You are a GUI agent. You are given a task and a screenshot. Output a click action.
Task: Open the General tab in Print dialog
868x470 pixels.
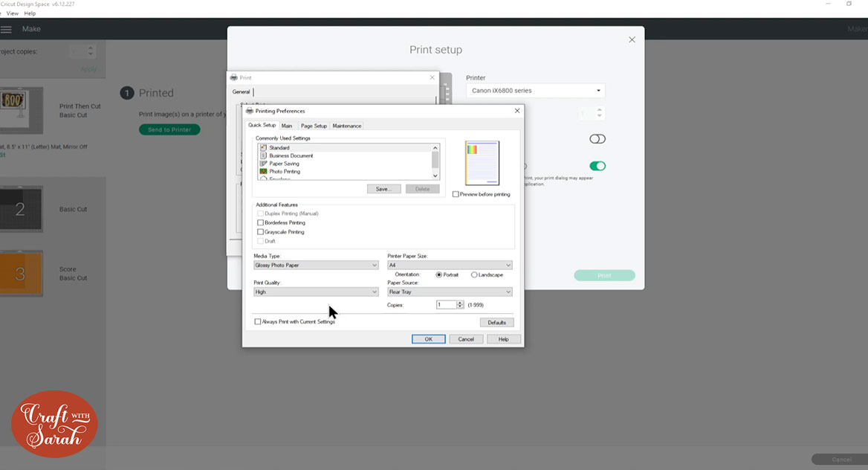tap(242, 92)
